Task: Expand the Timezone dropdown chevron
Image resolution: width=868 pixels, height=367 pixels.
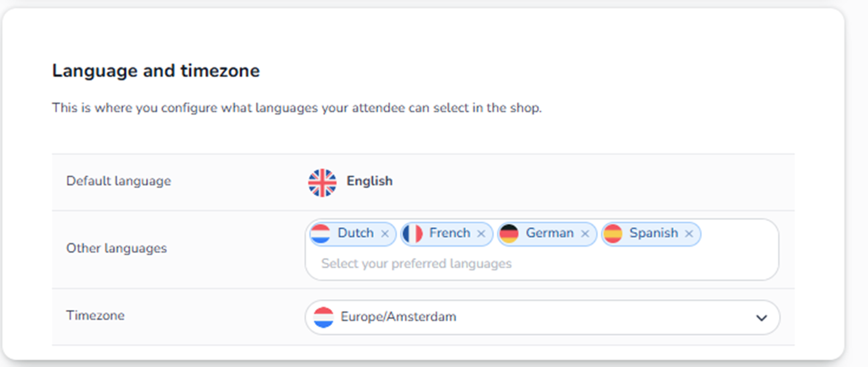Action: (x=761, y=318)
